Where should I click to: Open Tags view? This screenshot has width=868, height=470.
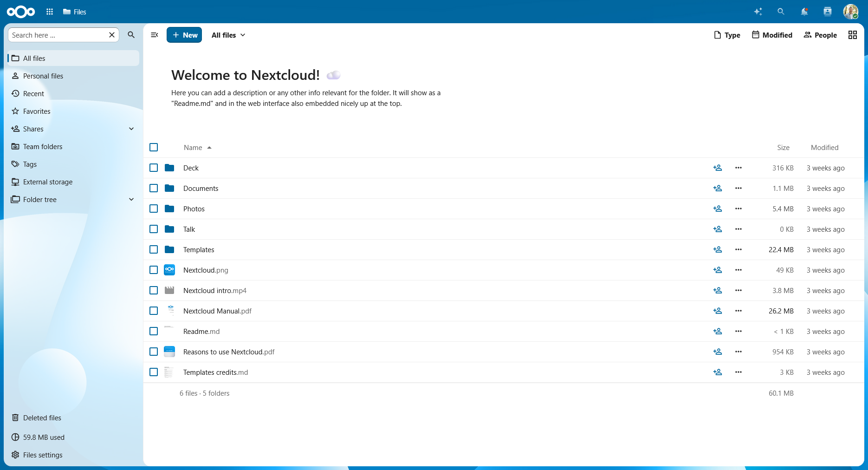73,164
